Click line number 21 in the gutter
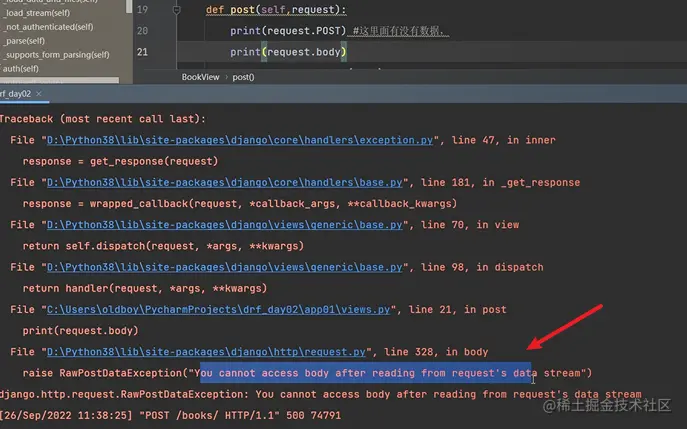687x429 pixels. coord(142,52)
